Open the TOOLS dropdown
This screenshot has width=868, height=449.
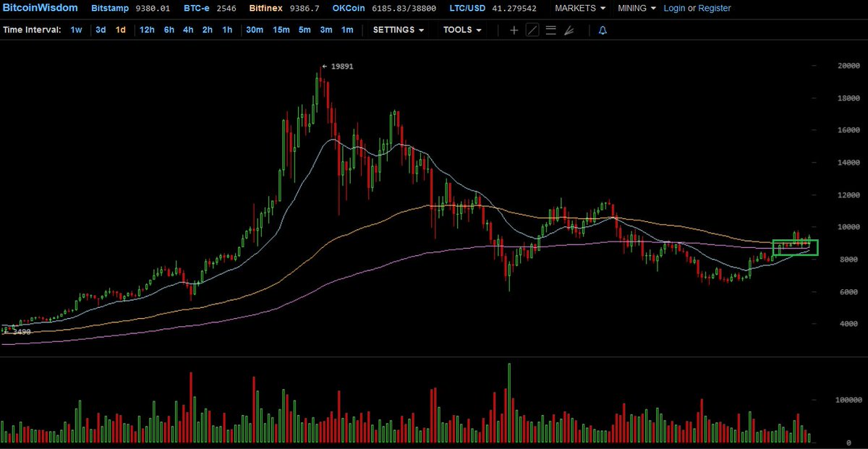(461, 30)
